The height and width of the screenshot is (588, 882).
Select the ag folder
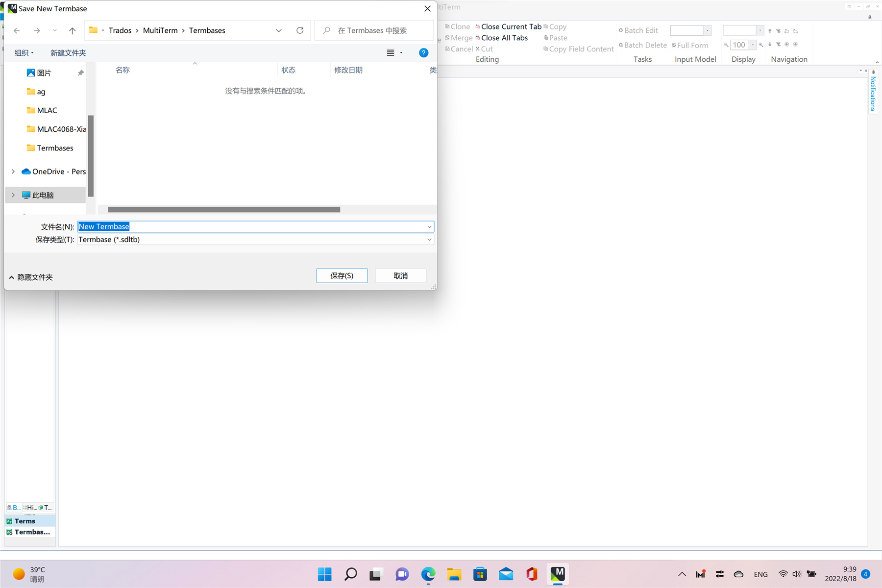pyautogui.click(x=36, y=92)
